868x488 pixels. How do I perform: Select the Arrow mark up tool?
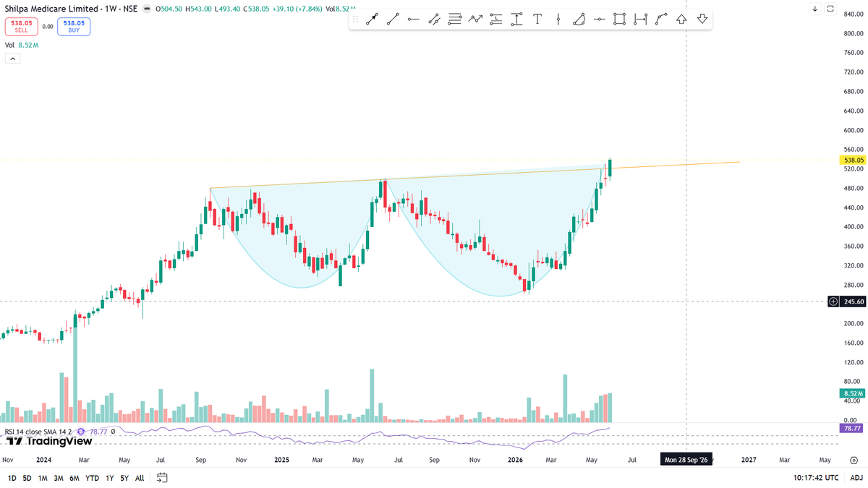click(x=681, y=20)
